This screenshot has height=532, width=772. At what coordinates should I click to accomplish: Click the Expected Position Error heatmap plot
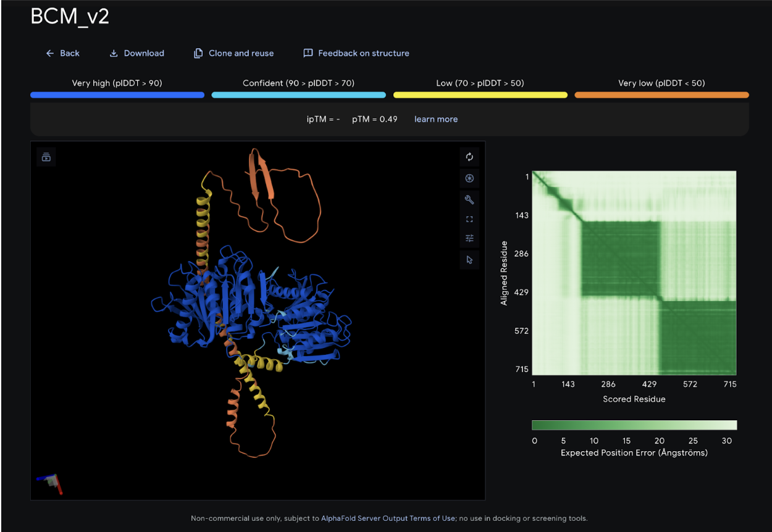point(634,273)
